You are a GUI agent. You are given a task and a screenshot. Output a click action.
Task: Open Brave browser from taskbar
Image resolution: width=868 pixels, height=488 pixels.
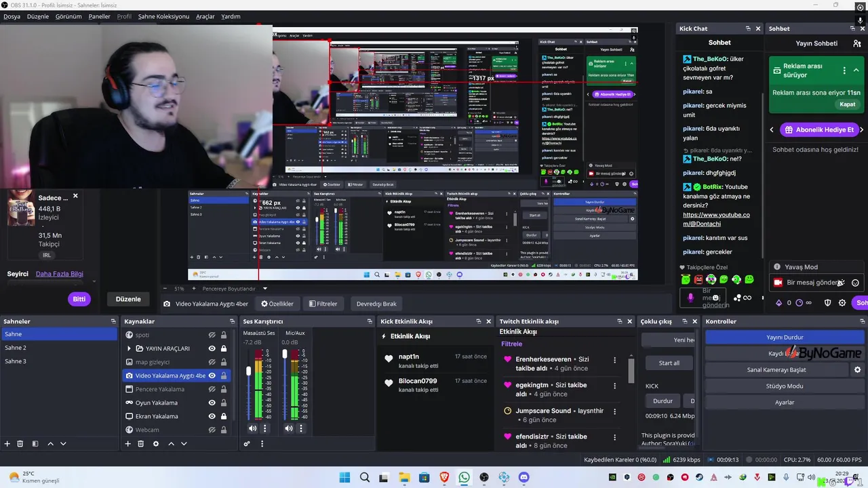click(x=444, y=478)
